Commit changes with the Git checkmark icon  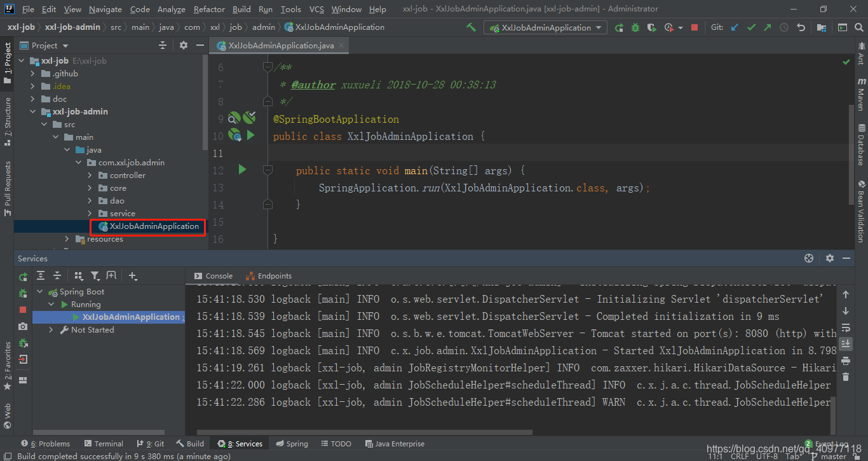[x=752, y=27]
